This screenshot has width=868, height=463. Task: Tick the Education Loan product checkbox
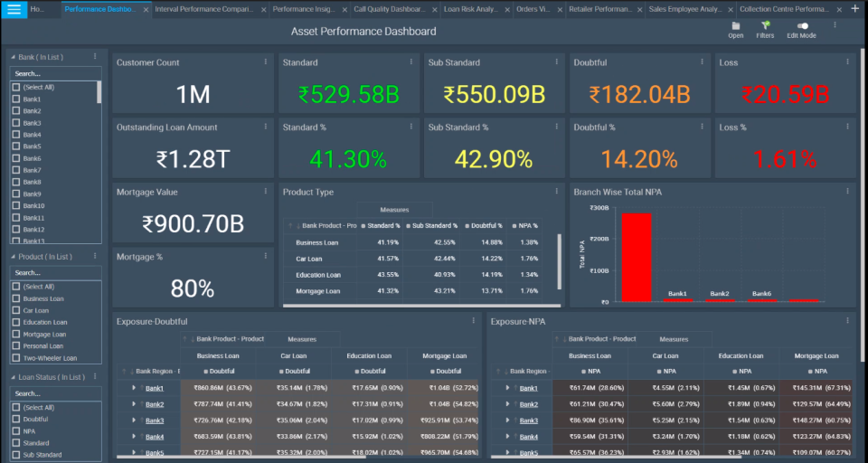(16, 322)
